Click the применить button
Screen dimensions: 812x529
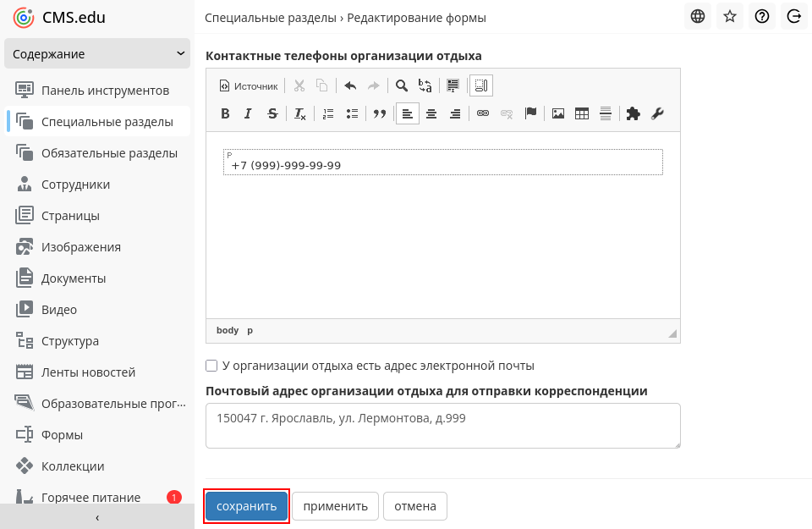[336, 506]
